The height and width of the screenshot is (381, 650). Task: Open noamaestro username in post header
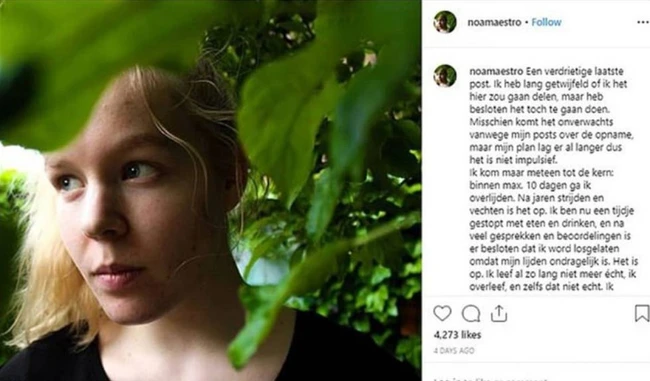tap(494, 22)
